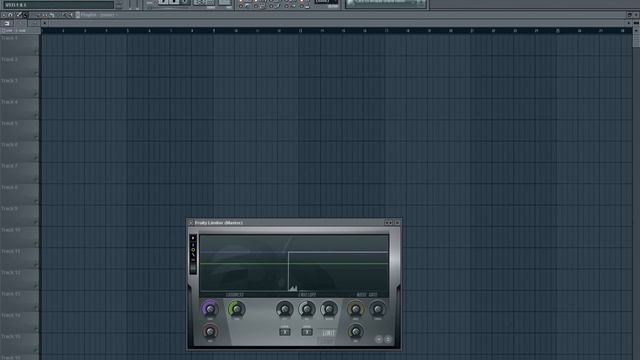Click the Playlist title text in playlist toolbar
The width and height of the screenshot is (640, 360).
pyautogui.click(x=89, y=15)
